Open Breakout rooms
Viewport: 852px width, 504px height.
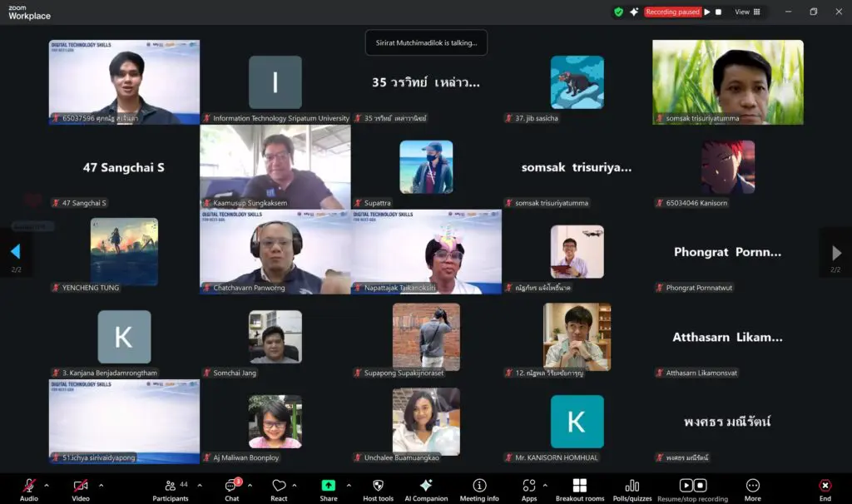[580, 487]
